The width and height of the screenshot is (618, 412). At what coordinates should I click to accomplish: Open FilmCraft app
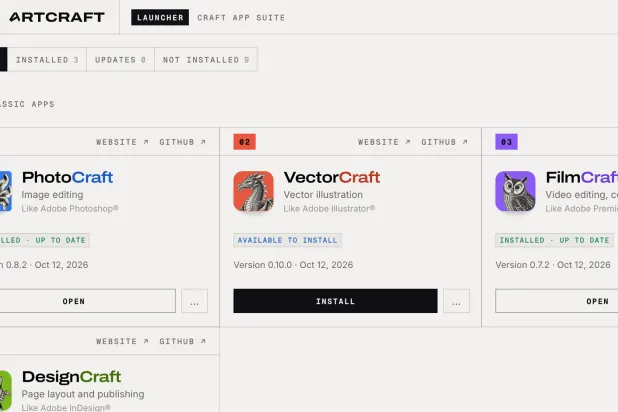(557, 301)
